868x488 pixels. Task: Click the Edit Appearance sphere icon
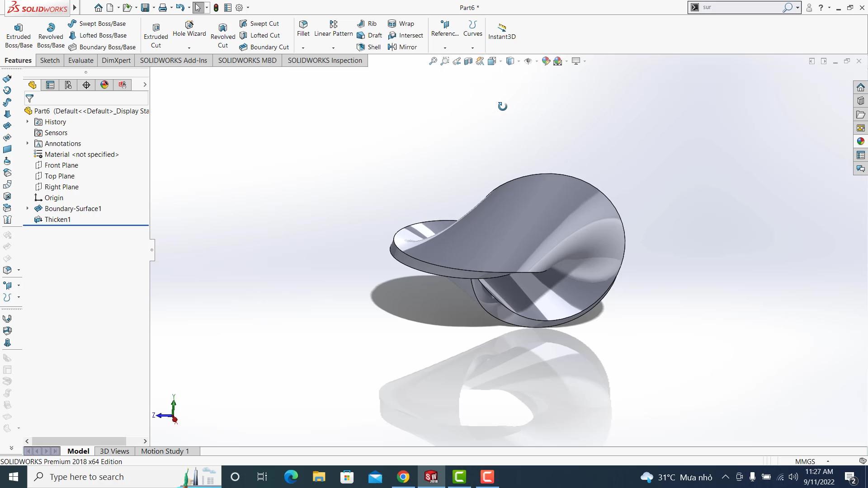click(x=546, y=61)
